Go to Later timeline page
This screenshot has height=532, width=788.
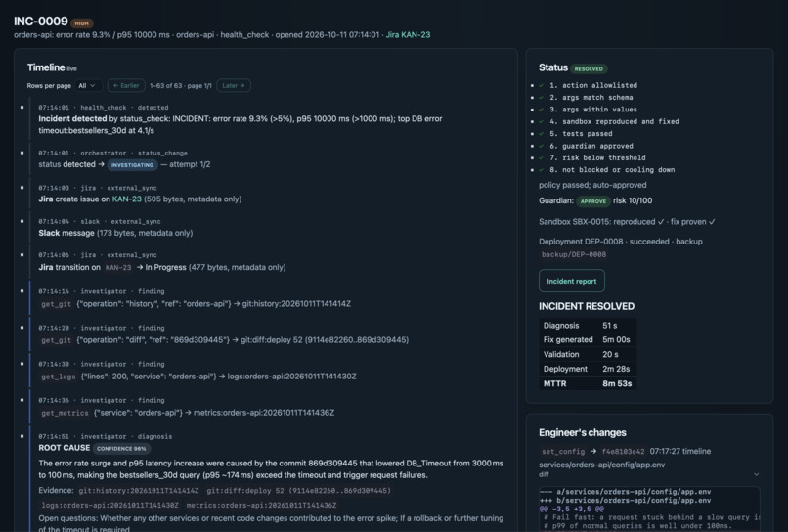click(x=234, y=85)
